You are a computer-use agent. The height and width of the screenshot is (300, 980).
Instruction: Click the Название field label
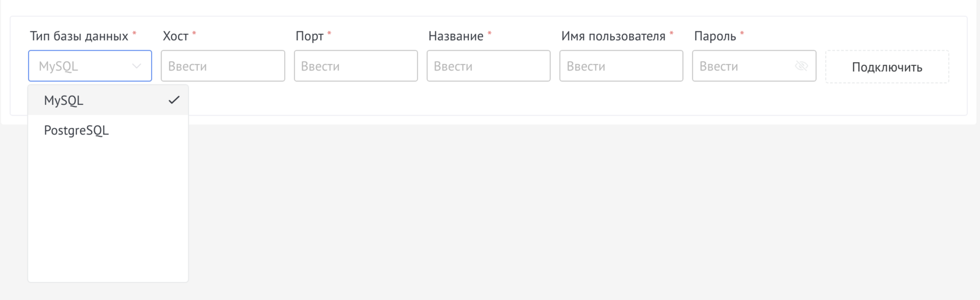(456, 36)
